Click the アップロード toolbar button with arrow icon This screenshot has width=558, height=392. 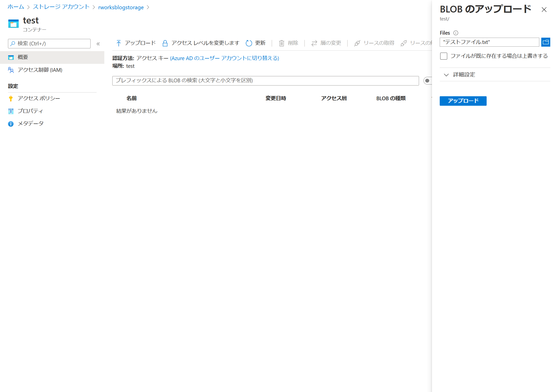(136, 43)
